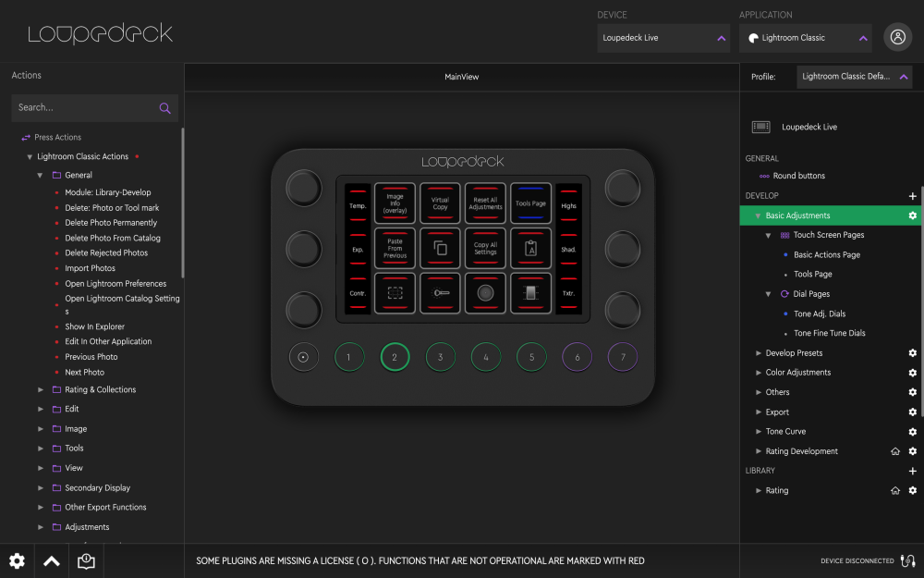
Task: Click the Loupedeck Live device icon
Action: (x=760, y=127)
